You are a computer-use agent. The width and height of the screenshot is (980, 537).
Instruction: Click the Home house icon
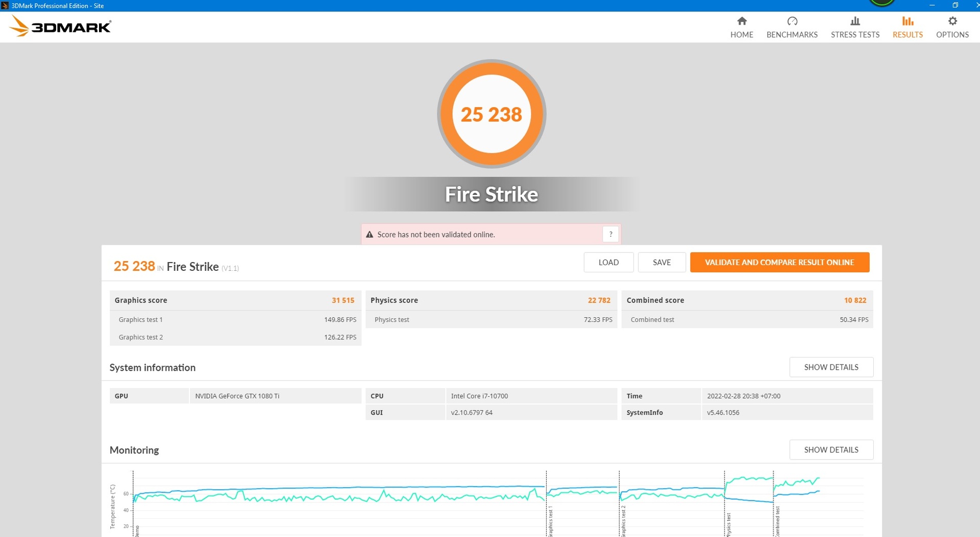coord(742,21)
